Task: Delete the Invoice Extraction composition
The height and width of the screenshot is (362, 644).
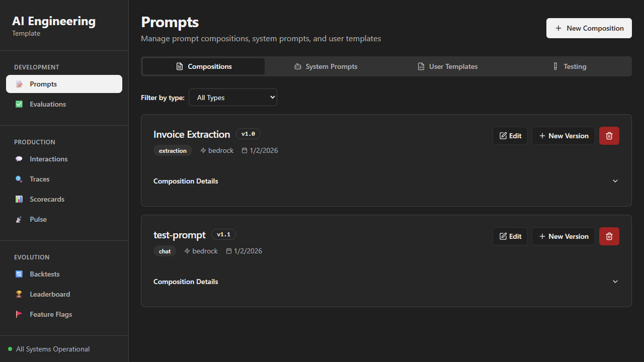Action: [609, 135]
